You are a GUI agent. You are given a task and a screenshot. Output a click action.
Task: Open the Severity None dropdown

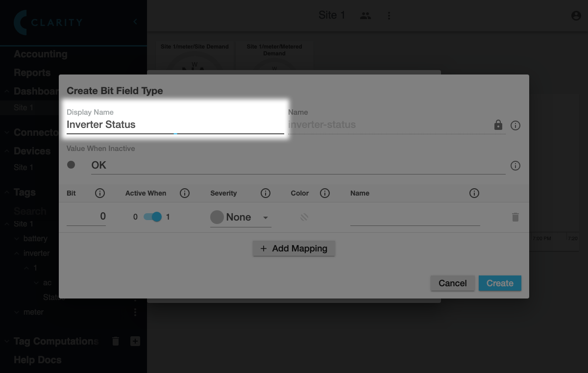point(241,217)
